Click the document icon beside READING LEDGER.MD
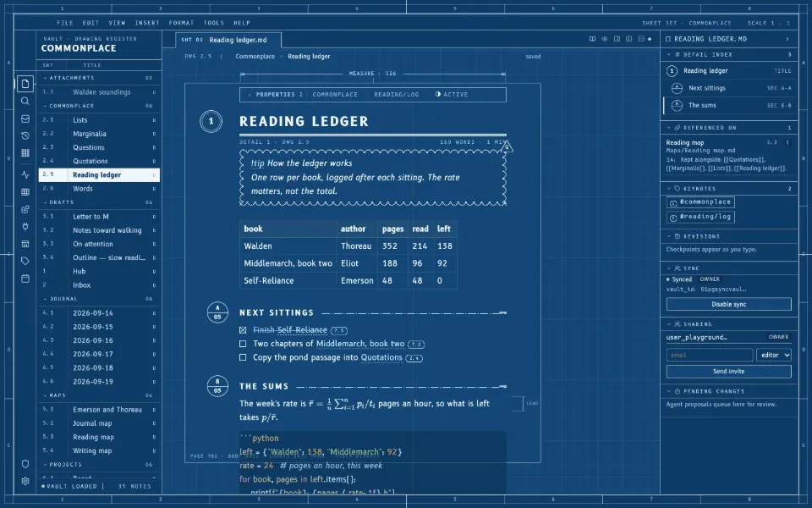812x508 pixels. click(x=668, y=39)
